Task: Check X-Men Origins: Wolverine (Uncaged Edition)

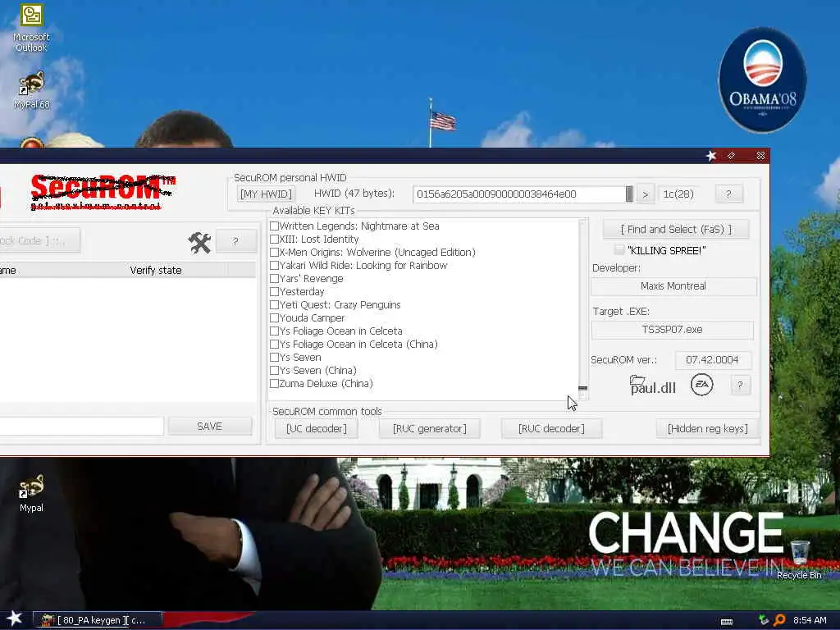Action: pyautogui.click(x=274, y=253)
